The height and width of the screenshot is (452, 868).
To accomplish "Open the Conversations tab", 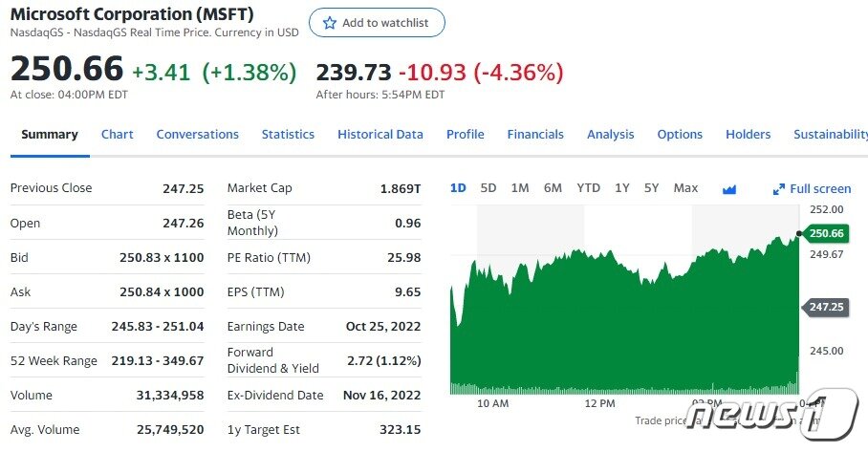I will tap(198, 135).
